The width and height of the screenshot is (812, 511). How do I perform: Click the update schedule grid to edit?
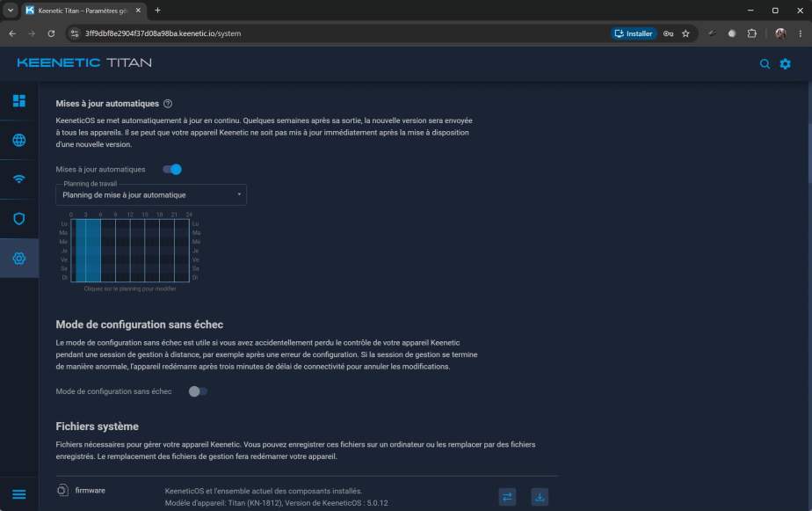pos(130,251)
